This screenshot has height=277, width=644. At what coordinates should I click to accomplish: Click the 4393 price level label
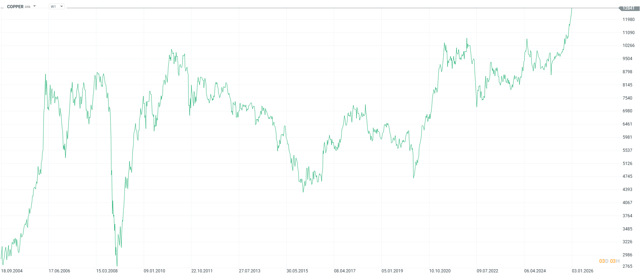(x=627, y=190)
